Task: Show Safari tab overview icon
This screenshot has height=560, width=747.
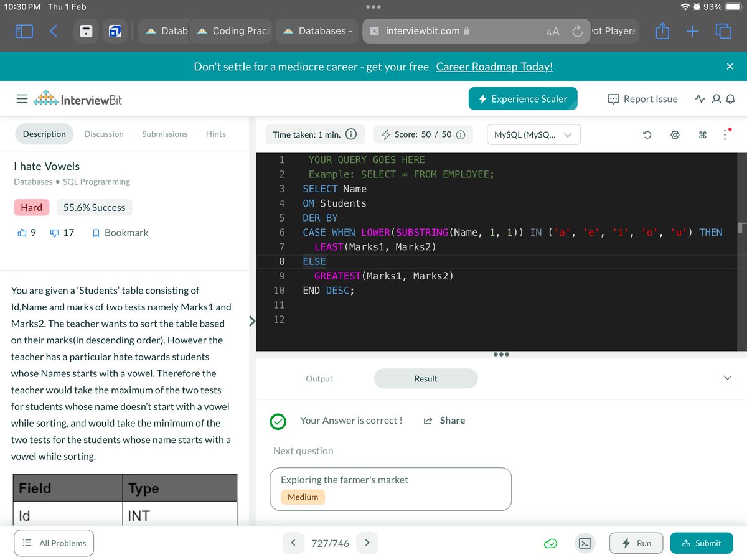Action: (723, 31)
